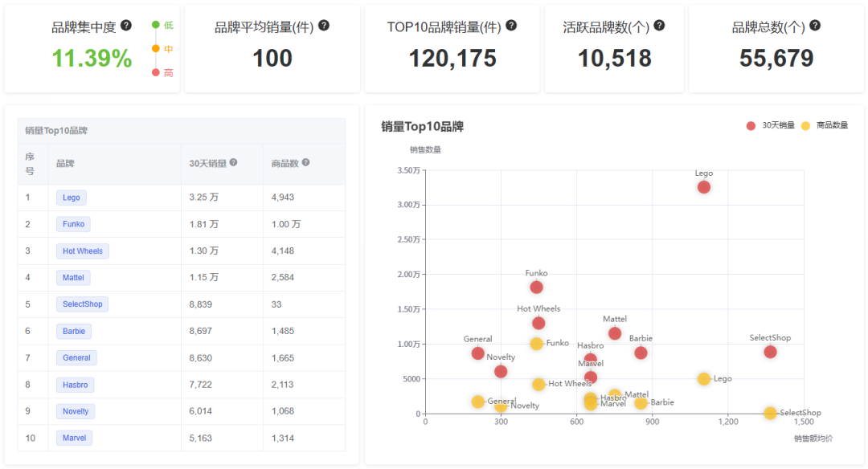
Task: Click the topmost Lego red scatter point
Action: 704,186
